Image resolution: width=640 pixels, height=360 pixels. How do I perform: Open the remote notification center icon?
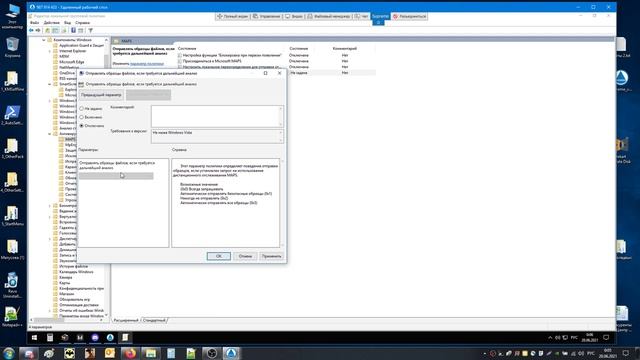click(x=606, y=338)
